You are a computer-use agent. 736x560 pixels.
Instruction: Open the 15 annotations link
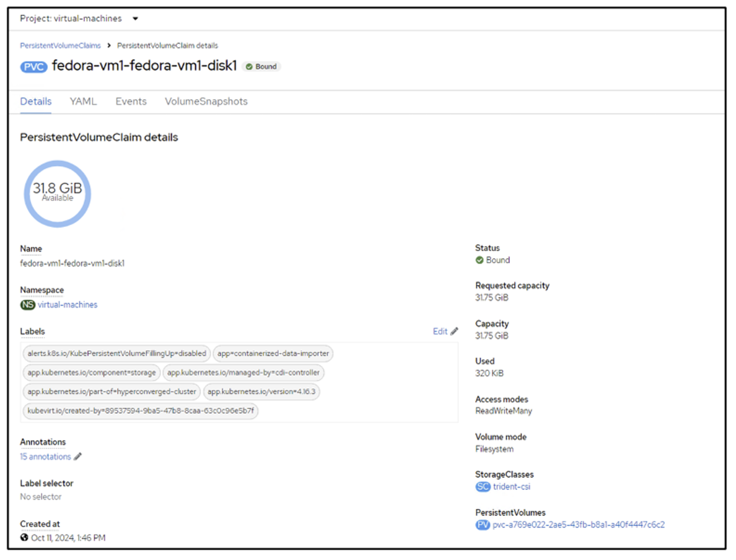45,457
